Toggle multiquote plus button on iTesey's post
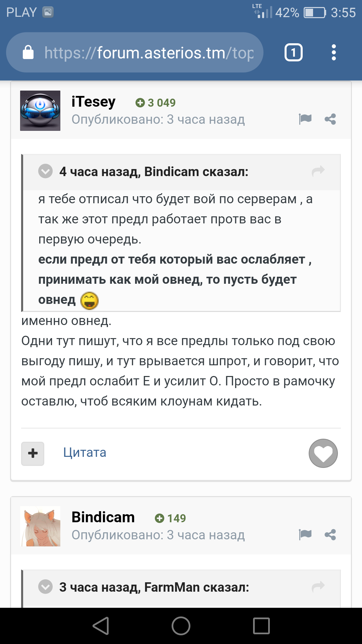This screenshot has height=644, width=362. pyautogui.click(x=33, y=453)
